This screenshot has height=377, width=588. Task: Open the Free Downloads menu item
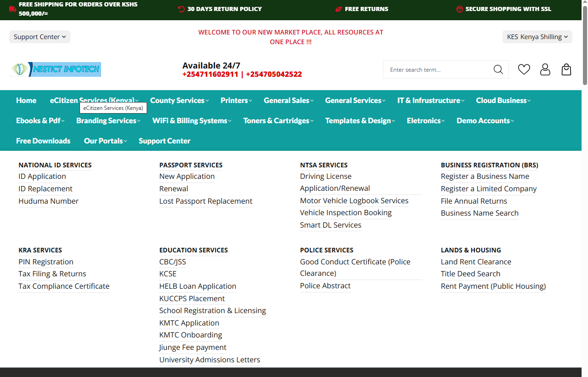[x=43, y=141]
